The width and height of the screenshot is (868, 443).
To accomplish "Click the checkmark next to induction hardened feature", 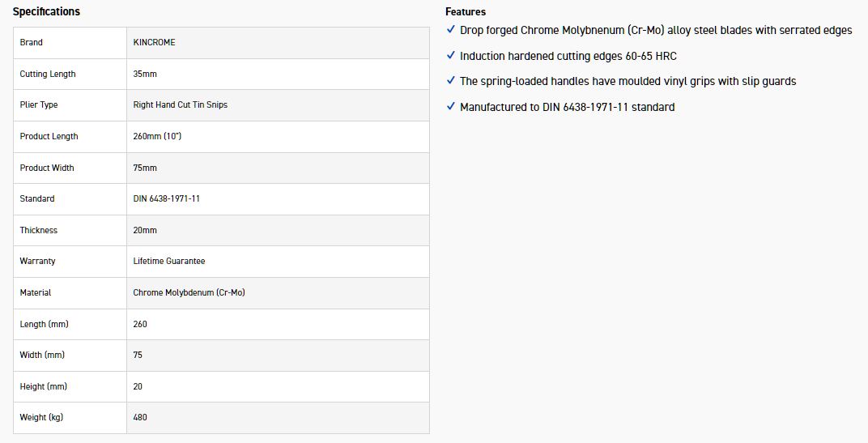I will tap(451, 56).
